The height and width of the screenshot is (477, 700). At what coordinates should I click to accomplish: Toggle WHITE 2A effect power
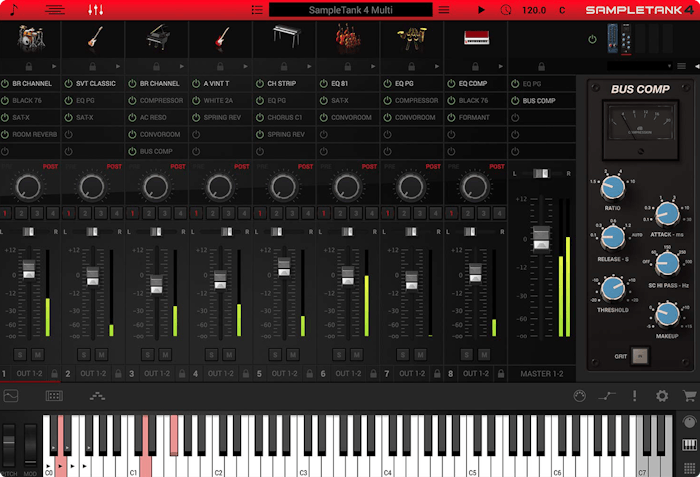196,100
